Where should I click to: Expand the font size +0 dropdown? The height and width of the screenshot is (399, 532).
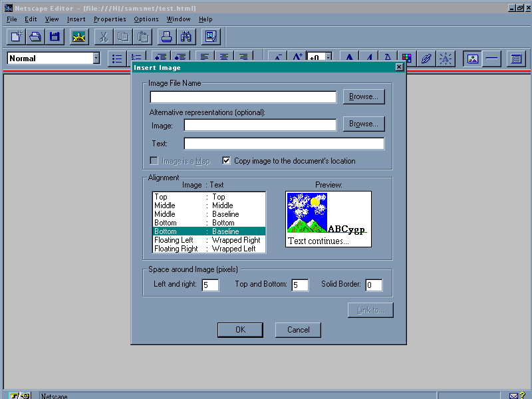click(328, 59)
